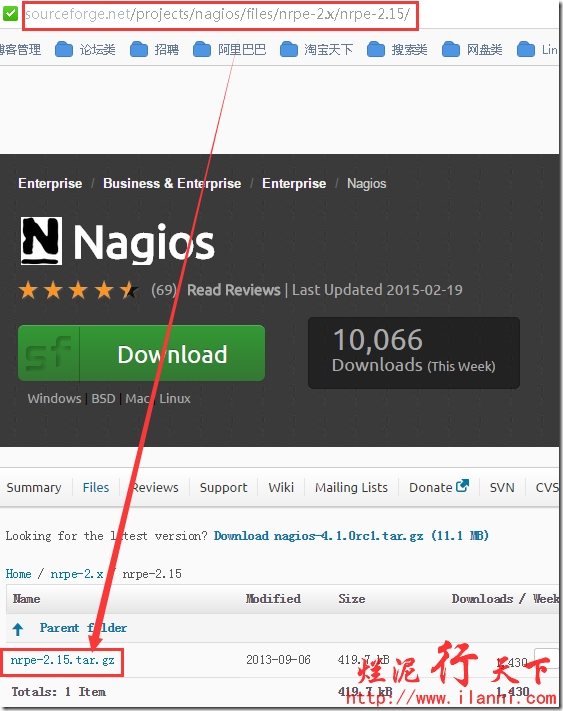Open Read Reviews link

coord(234,290)
